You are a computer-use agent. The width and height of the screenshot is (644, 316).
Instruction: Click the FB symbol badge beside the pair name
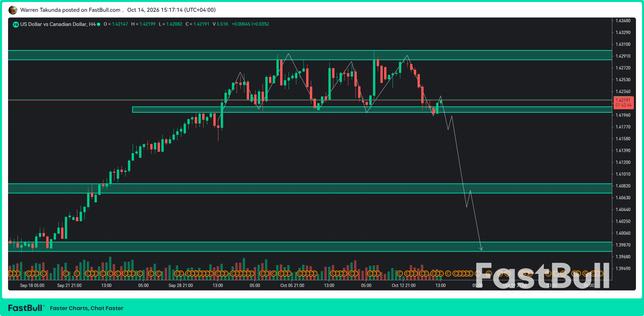click(x=16, y=24)
